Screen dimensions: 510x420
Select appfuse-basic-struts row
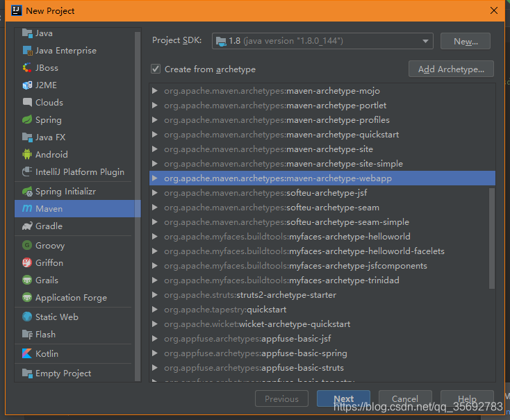coord(322,368)
